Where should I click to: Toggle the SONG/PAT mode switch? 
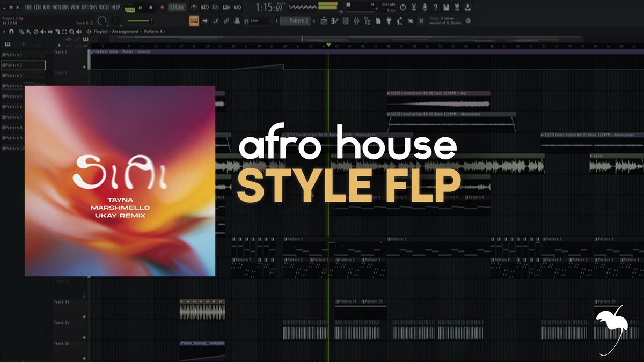(x=129, y=9)
